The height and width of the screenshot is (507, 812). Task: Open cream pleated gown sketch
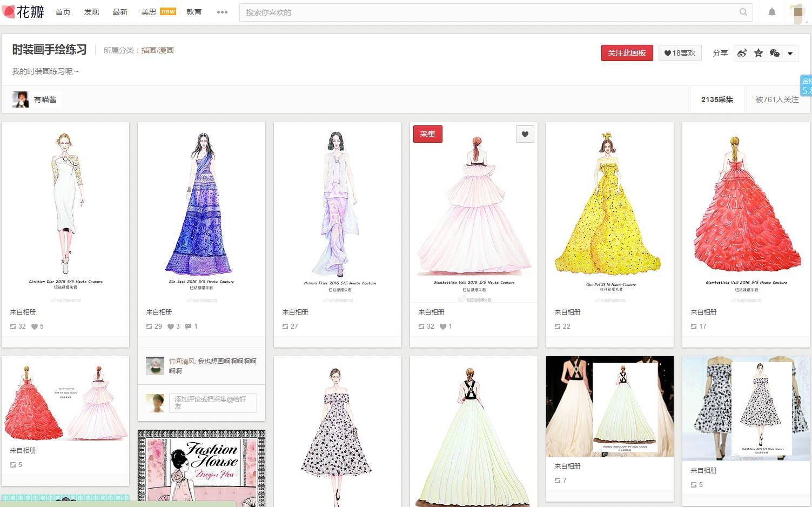pyautogui.click(x=474, y=431)
